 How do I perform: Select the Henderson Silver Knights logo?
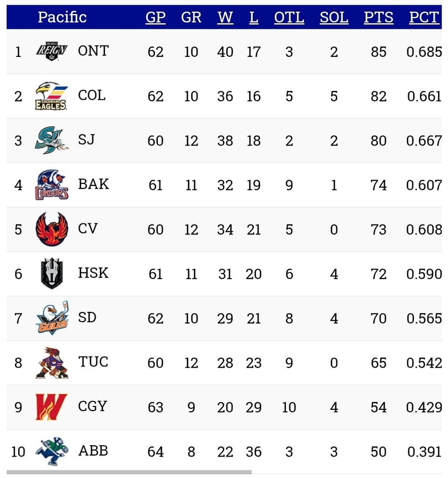pyautogui.click(x=52, y=274)
